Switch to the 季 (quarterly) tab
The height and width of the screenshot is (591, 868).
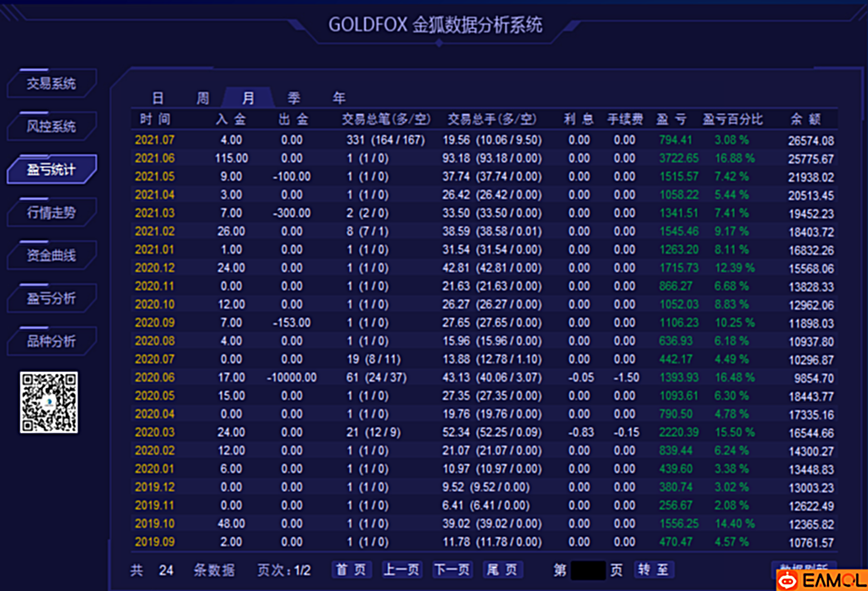[294, 98]
